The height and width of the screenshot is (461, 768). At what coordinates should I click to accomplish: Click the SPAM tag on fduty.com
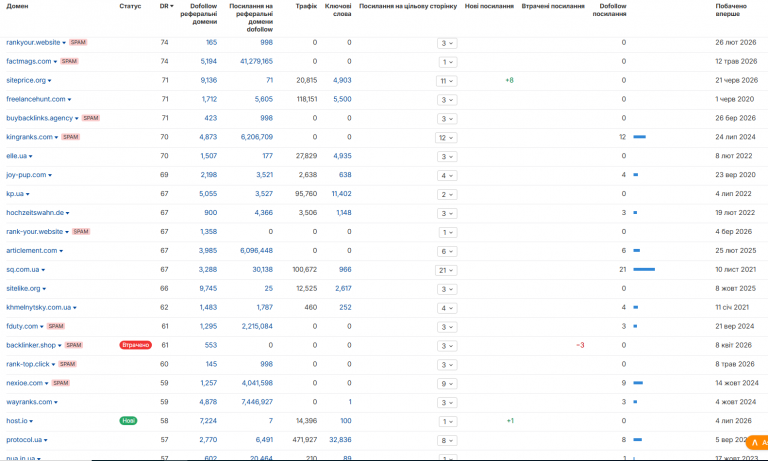pyautogui.click(x=56, y=326)
